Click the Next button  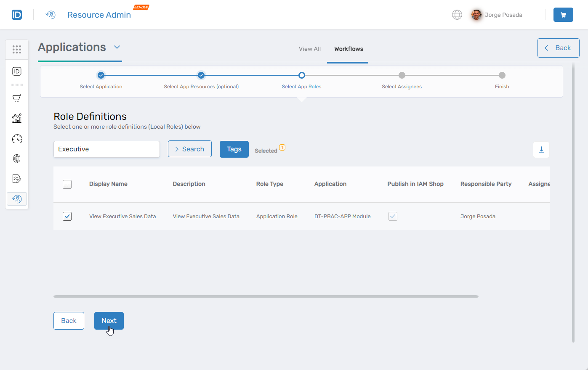pyautogui.click(x=109, y=321)
